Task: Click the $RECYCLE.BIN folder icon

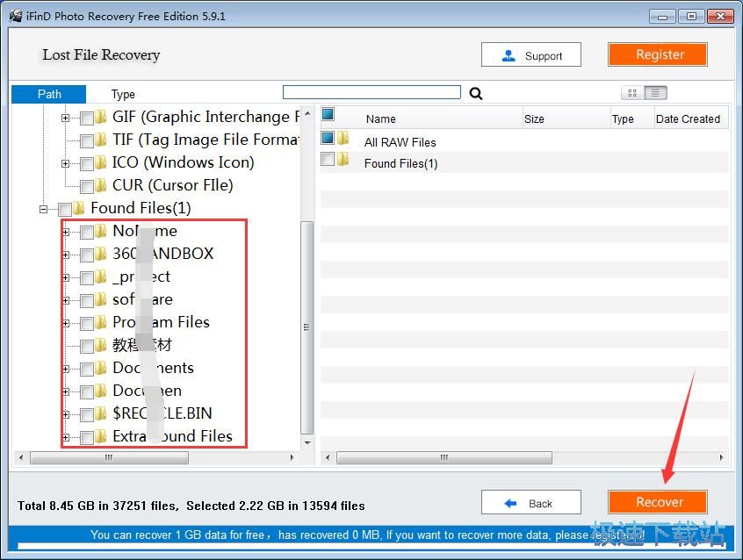Action: pos(101,413)
